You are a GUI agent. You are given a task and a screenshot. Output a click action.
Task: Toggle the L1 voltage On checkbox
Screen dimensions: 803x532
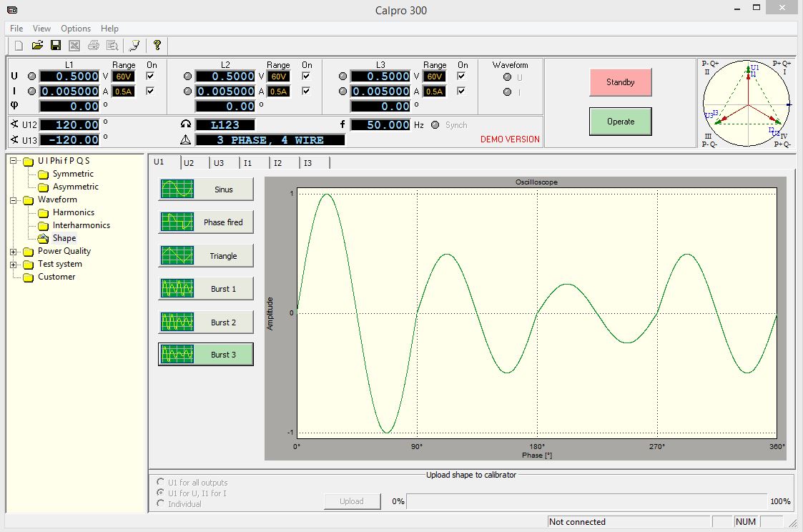point(150,76)
